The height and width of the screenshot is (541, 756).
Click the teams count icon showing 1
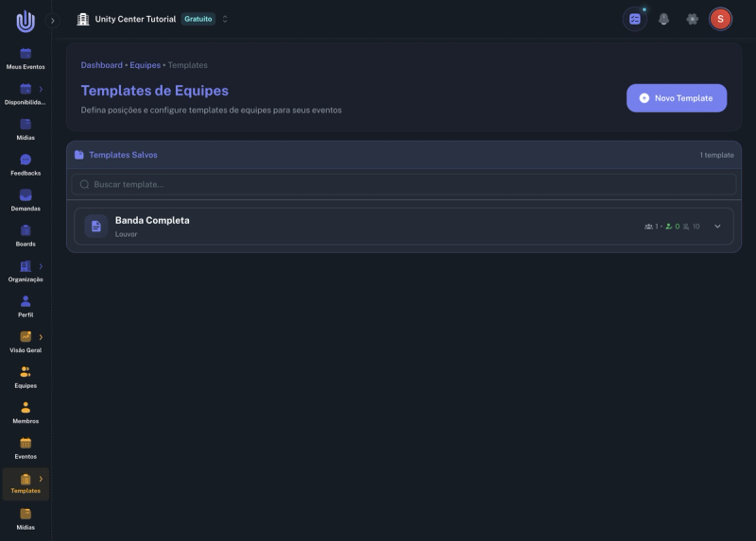[x=651, y=227]
